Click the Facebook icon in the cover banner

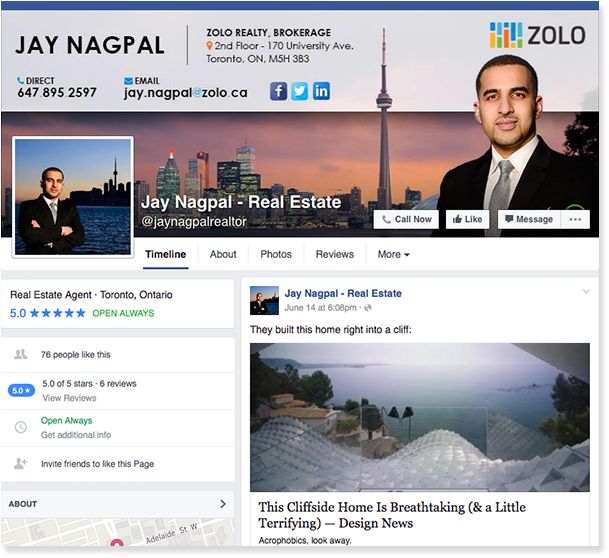(x=278, y=91)
